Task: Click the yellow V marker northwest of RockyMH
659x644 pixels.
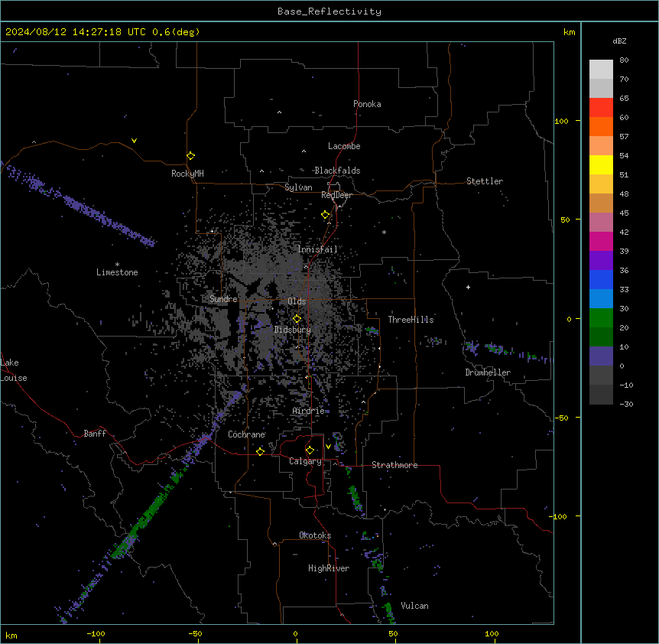Action: tap(134, 141)
